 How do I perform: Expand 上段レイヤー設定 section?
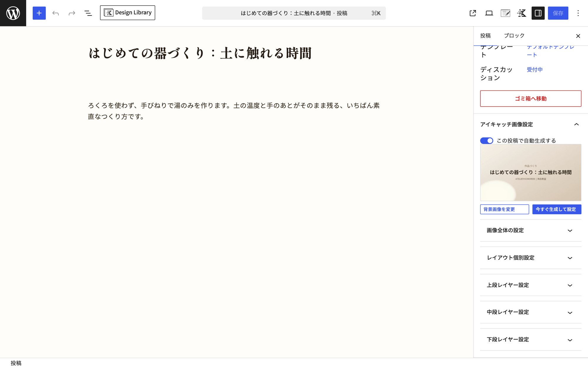pos(531,285)
